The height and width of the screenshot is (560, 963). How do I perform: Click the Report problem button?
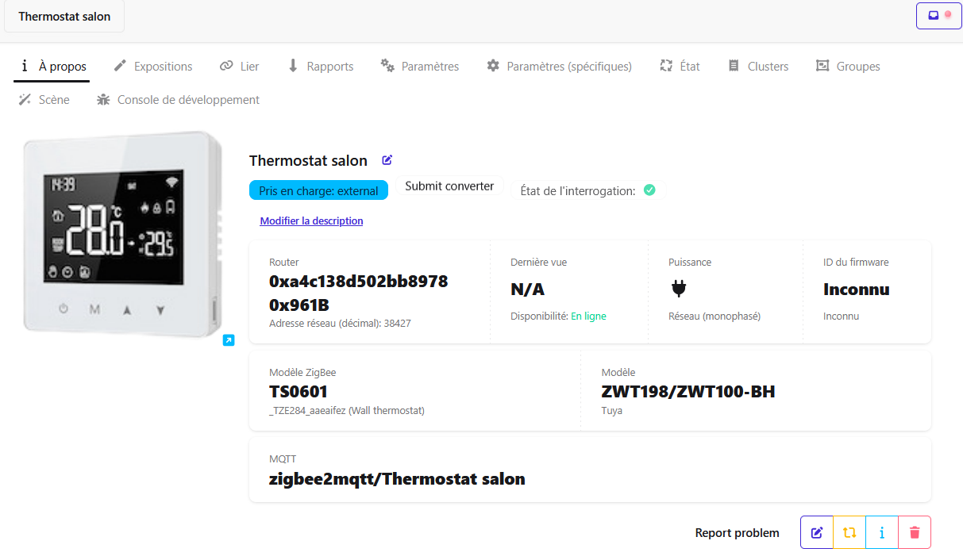tap(737, 533)
